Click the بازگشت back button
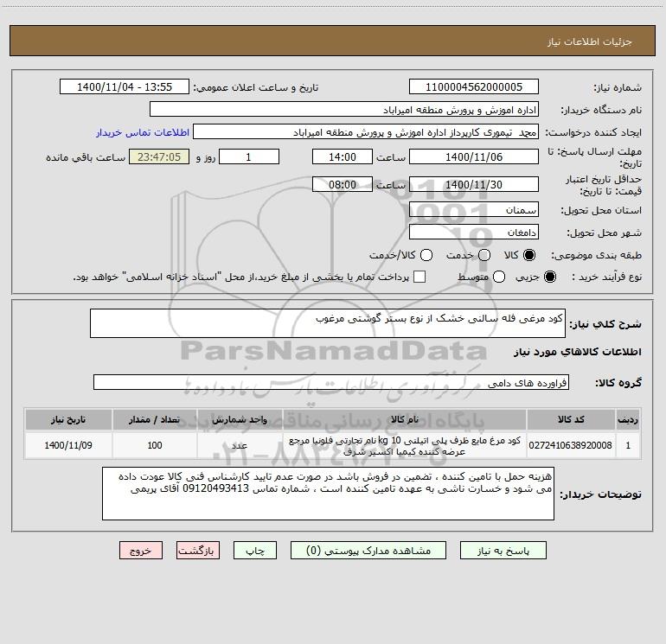The width and height of the screenshot is (666, 644). pos(198,551)
